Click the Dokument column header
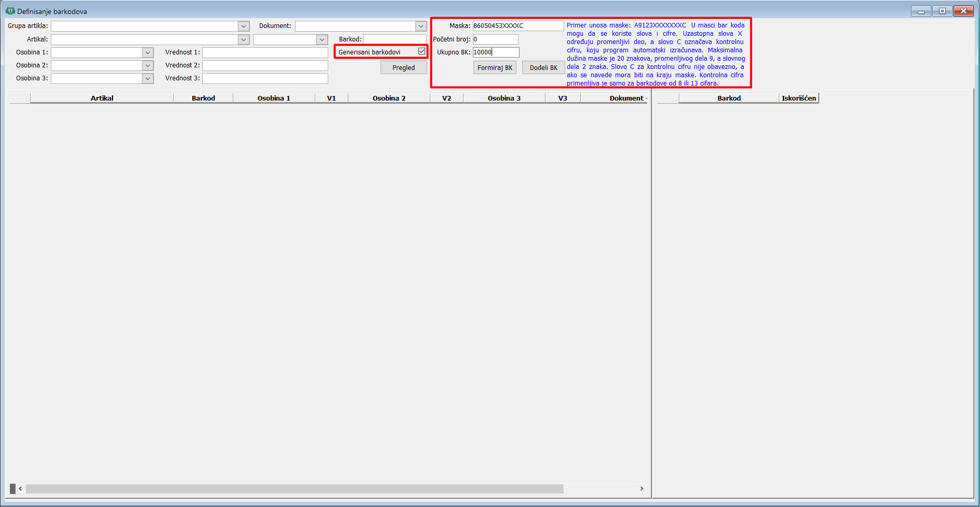The image size is (980, 507). [614, 98]
